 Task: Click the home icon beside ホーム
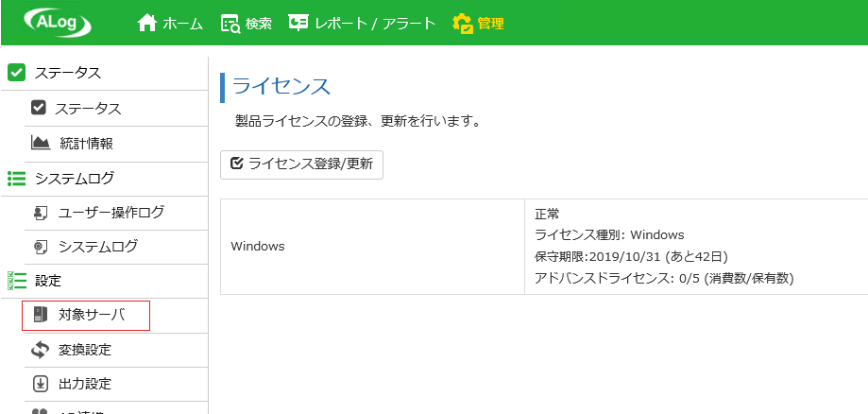[x=147, y=24]
